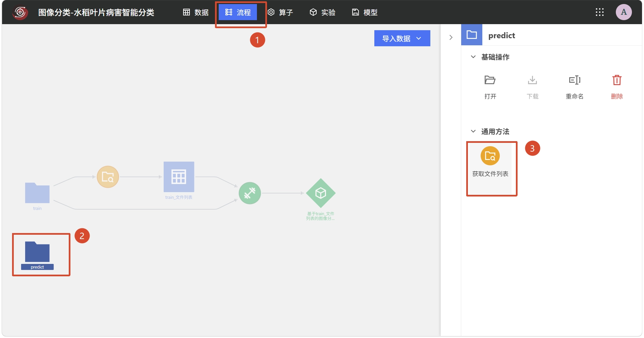
Task: Open the 导入数据 dropdown button
Action: click(x=402, y=38)
